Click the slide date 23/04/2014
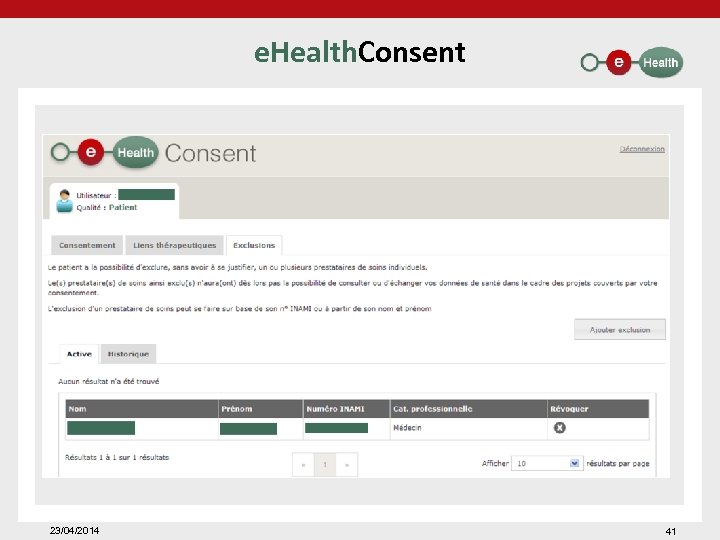 [x=74, y=530]
